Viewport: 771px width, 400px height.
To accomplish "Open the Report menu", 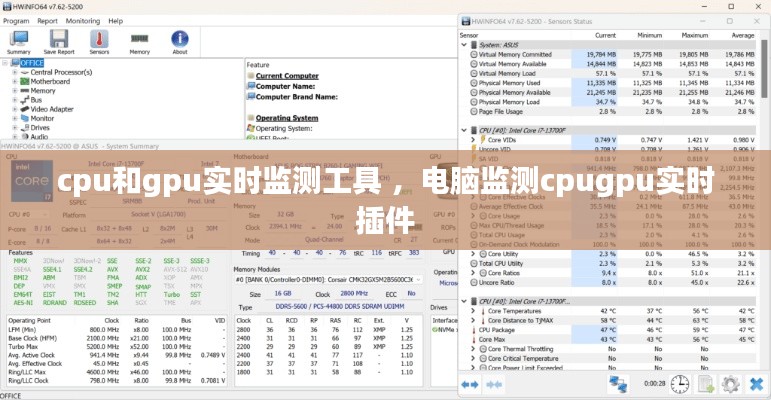I will pyautogui.click(x=47, y=21).
